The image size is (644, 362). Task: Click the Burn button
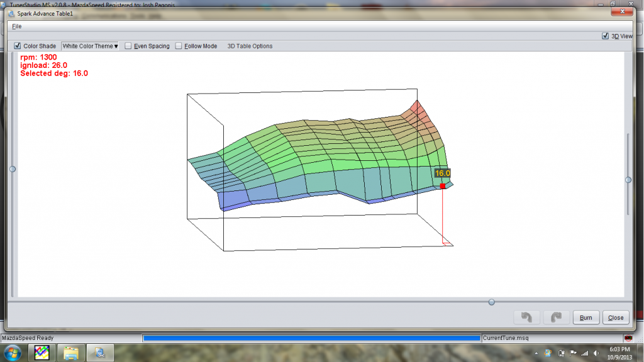[586, 317]
